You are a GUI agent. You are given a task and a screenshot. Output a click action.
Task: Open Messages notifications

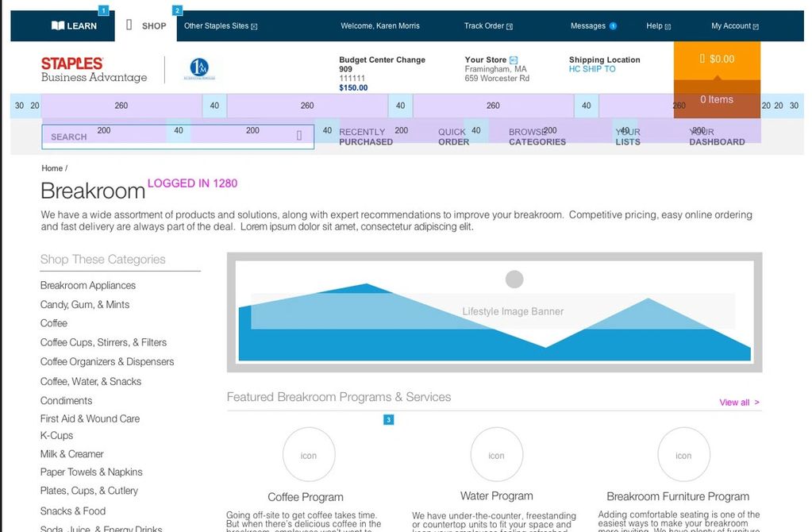click(588, 26)
